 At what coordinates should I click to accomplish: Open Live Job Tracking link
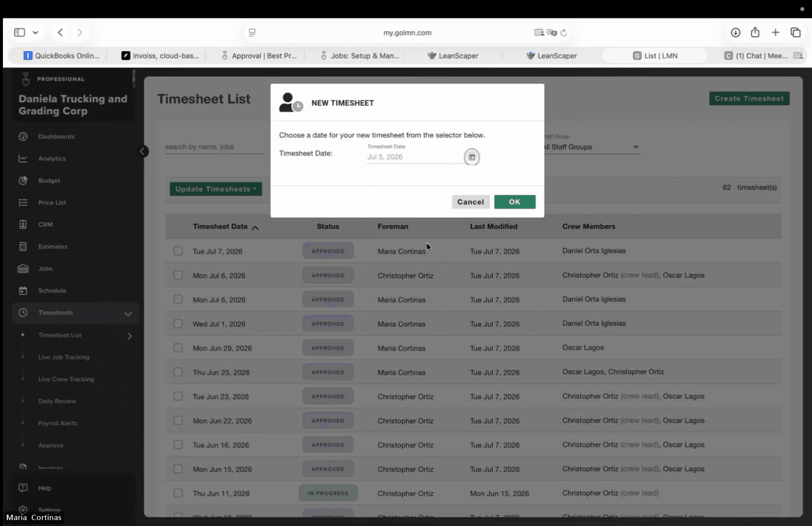(x=64, y=357)
